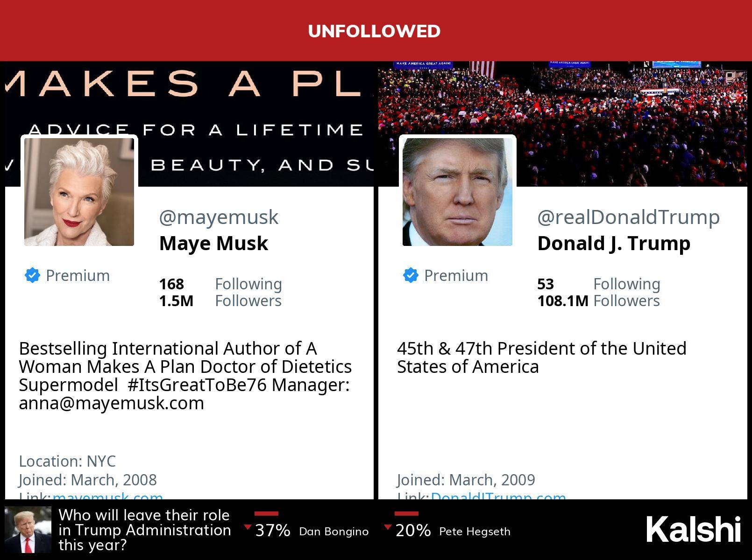The height and width of the screenshot is (560, 752).
Task: Click Donald Trump's blue verified badge
Action: 411,275
